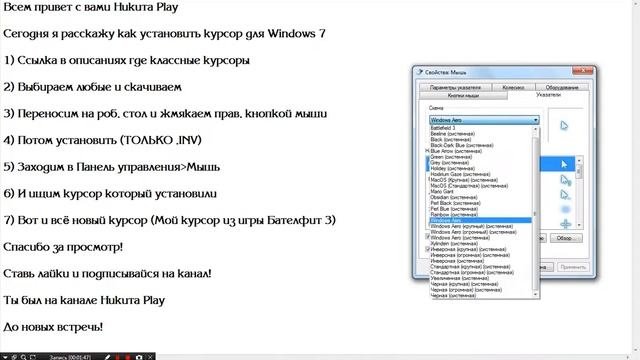
Task: Close the recording bar with the X icon
Action: [150, 357]
